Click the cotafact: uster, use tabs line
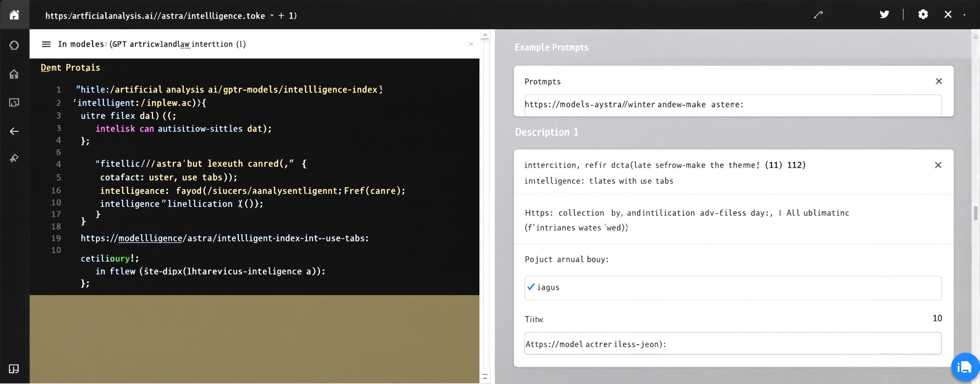The image size is (980, 384). tap(168, 178)
